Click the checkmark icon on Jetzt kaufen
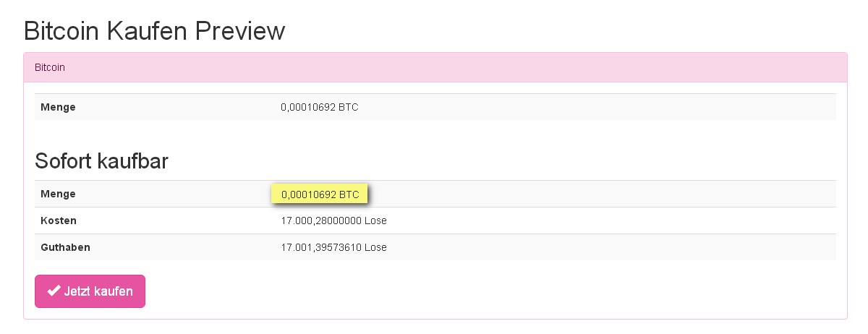The height and width of the screenshot is (334, 868). click(x=54, y=291)
